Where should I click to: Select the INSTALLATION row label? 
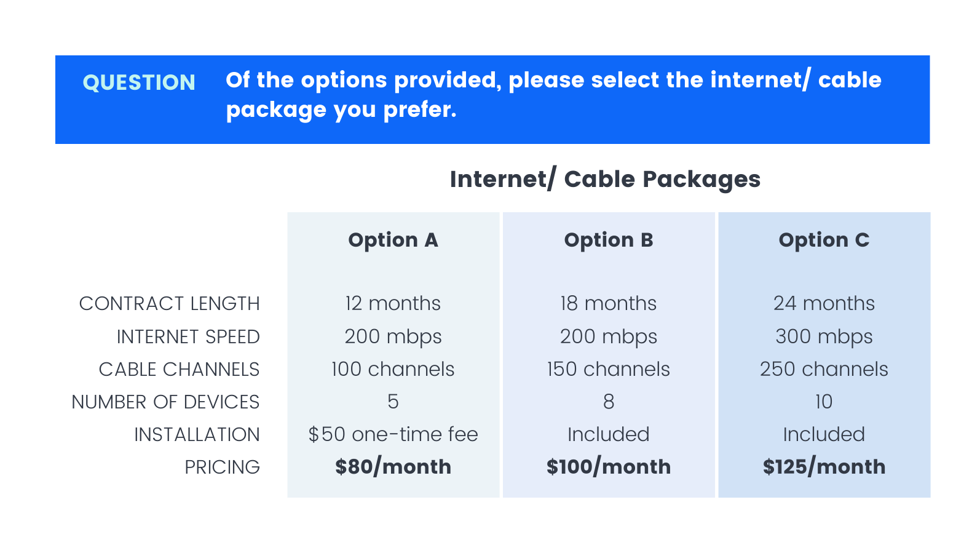[x=197, y=434]
